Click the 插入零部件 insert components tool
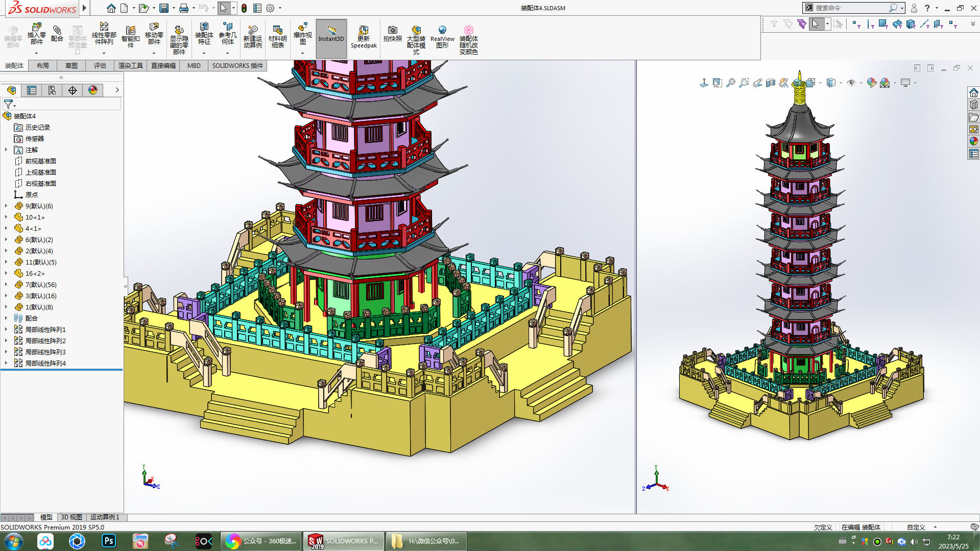This screenshot has width=980, height=551. point(36,35)
